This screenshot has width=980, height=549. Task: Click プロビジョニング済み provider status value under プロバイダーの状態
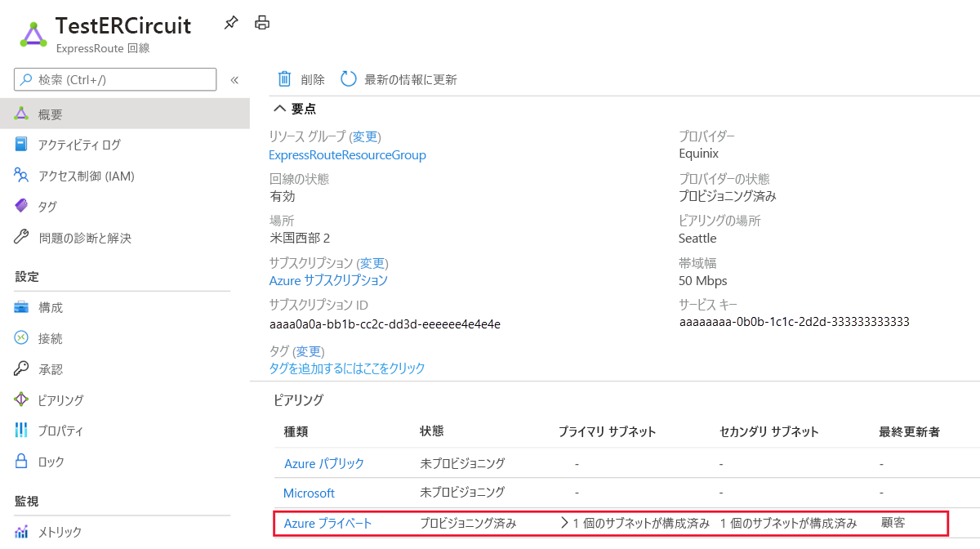(x=728, y=196)
